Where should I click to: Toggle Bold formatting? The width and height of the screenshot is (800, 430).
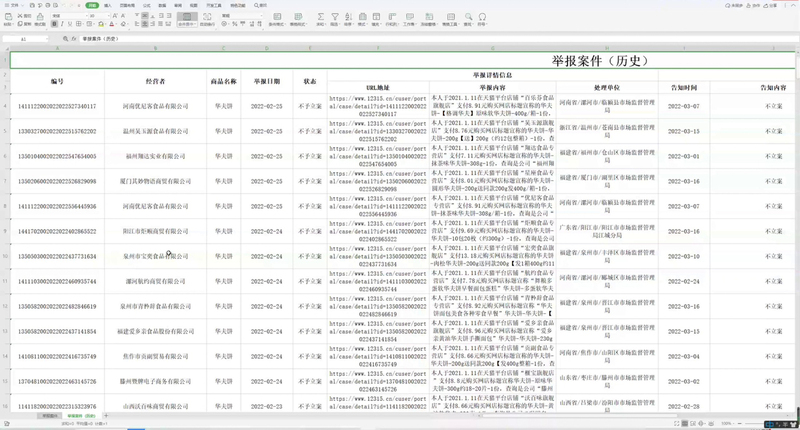coord(54,23)
